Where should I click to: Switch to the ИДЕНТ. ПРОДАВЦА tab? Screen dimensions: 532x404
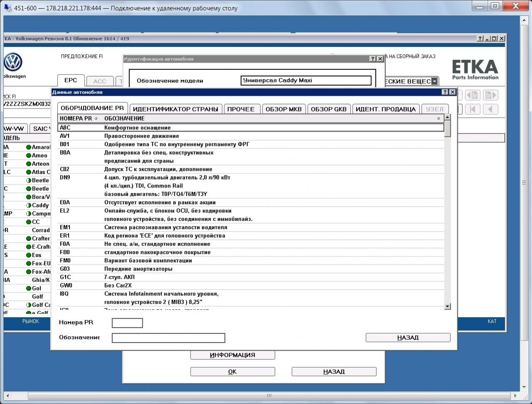(386, 109)
